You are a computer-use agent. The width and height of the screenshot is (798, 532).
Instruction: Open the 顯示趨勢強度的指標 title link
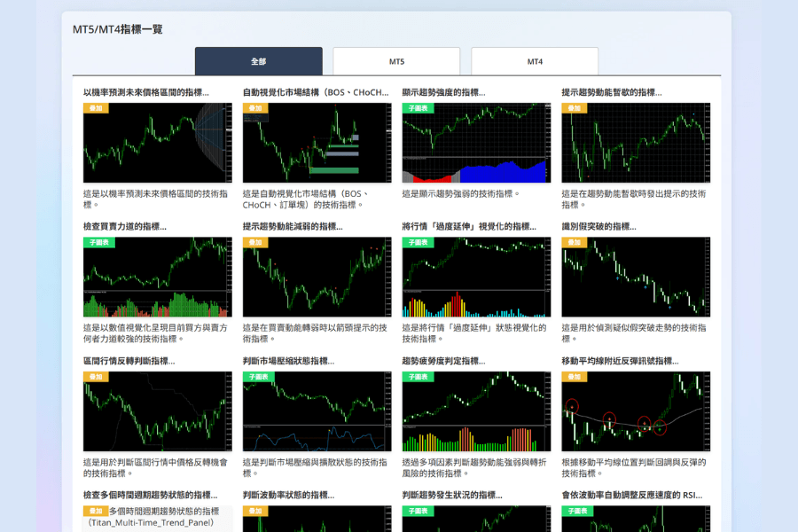pyautogui.click(x=444, y=92)
